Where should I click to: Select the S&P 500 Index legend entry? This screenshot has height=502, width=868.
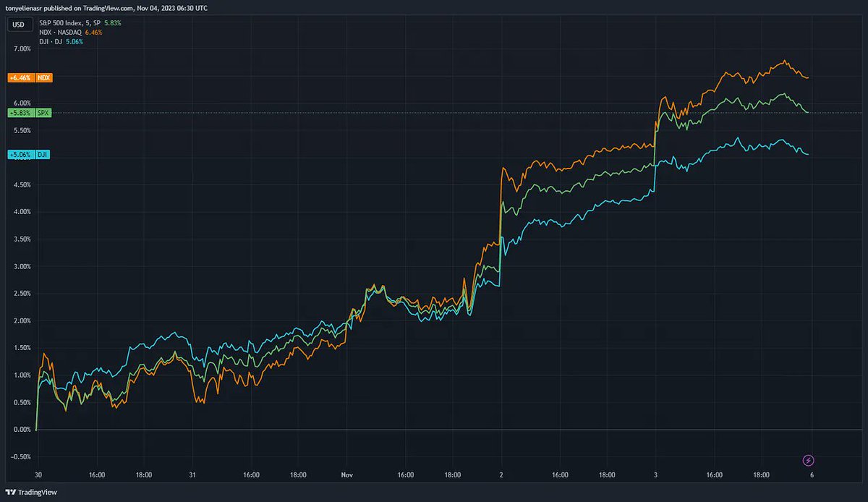coord(69,23)
